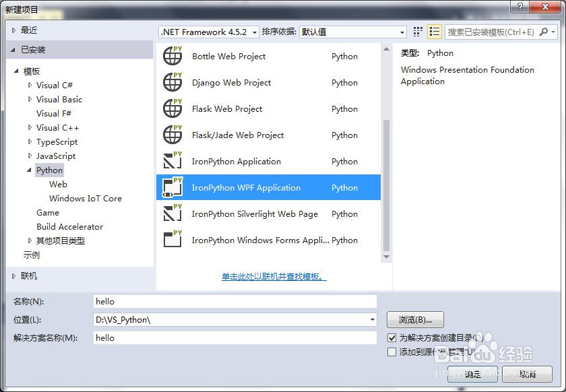Click the Bottle Web Project name text

click(x=229, y=57)
